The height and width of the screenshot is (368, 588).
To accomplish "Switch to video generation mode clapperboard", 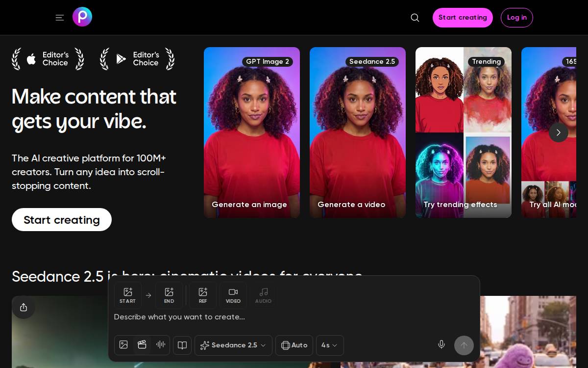I will [142, 345].
